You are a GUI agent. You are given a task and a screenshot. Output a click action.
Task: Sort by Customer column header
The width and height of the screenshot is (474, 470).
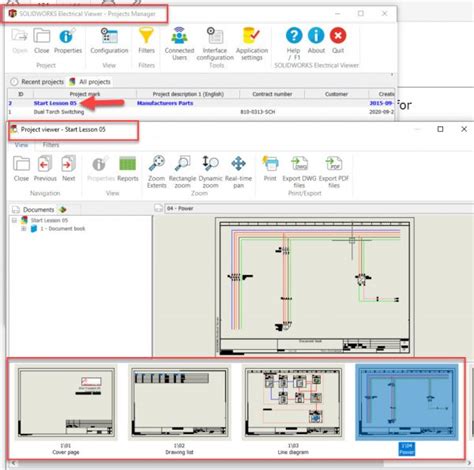(336, 94)
